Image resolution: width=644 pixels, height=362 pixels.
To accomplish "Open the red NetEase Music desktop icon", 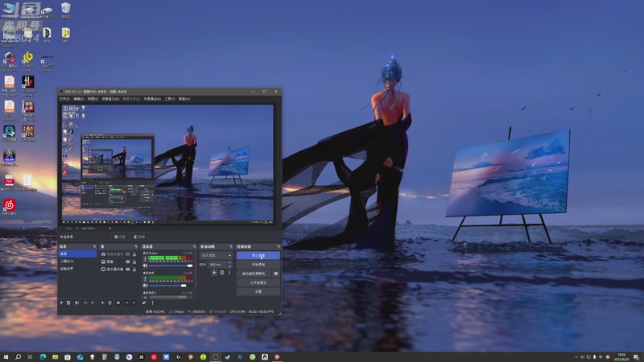I will click(9, 207).
